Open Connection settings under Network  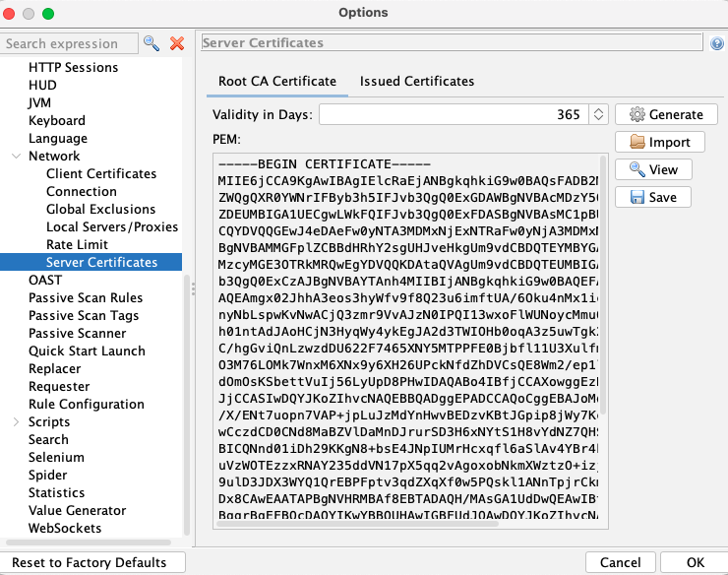coord(82,191)
